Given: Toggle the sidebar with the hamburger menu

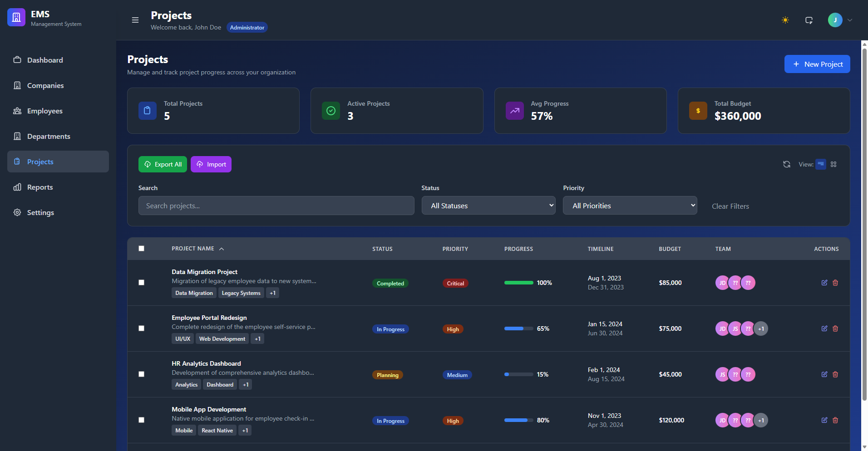Looking at the screenshot, I should click(135, 20).
